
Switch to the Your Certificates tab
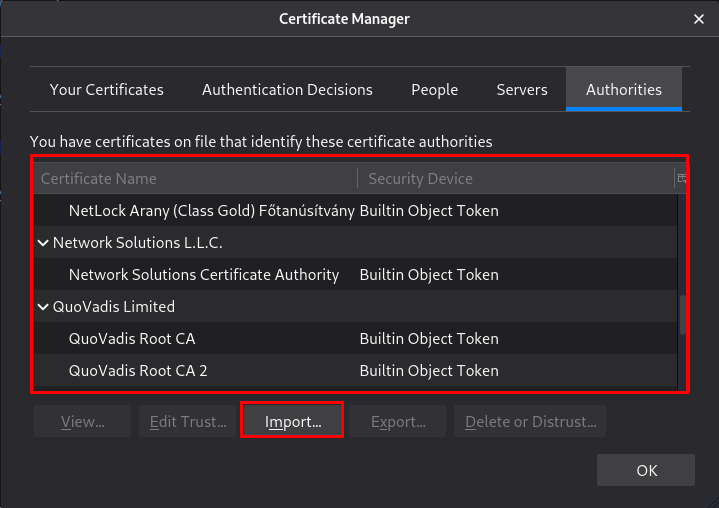click(106, 89)
